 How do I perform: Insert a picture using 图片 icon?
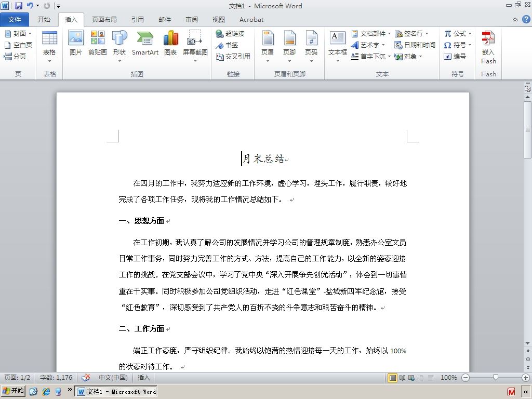coord(76,43)
